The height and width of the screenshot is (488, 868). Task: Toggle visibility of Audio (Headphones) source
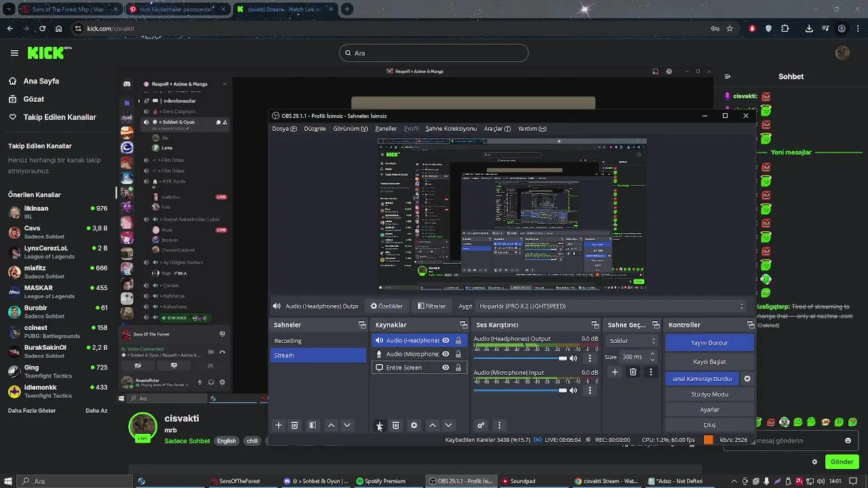pos(446,340)
